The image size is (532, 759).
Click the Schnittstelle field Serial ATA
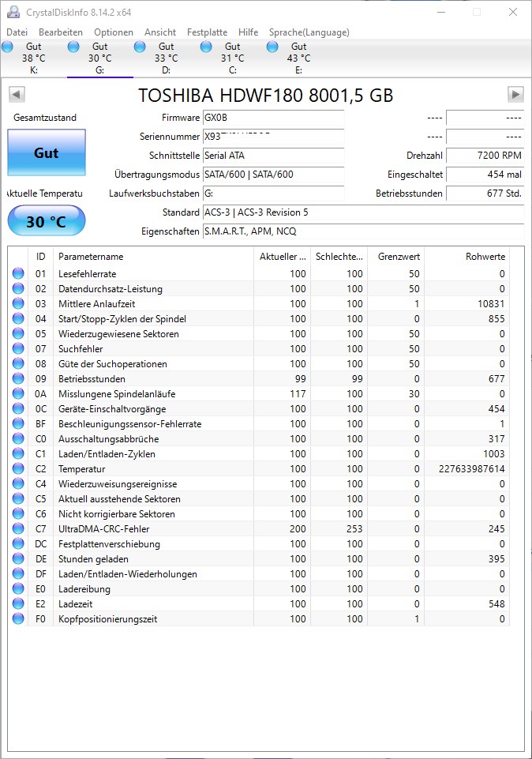click(273, 156)
